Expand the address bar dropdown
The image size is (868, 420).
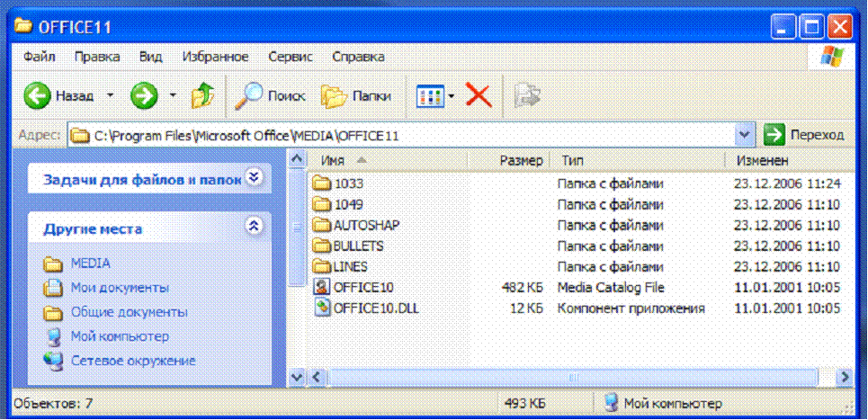(745, 135)
